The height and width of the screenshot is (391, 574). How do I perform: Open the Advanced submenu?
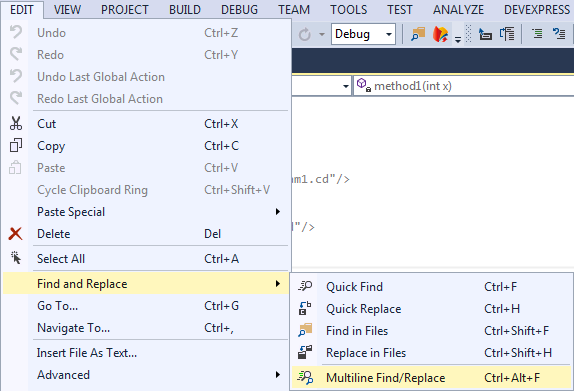tap(146, 375)
